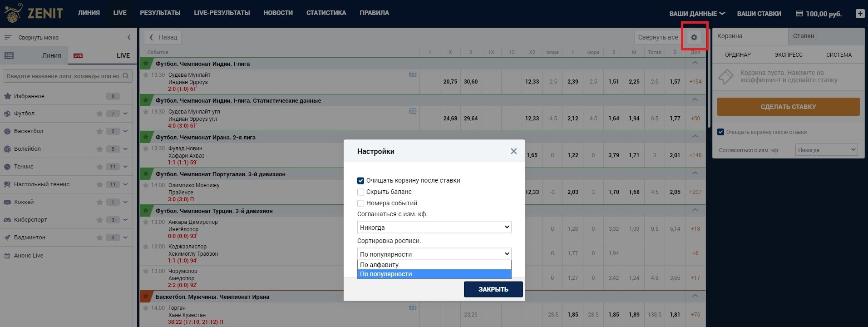Expand the Теннис category in sidebar

tap(125, 167)
